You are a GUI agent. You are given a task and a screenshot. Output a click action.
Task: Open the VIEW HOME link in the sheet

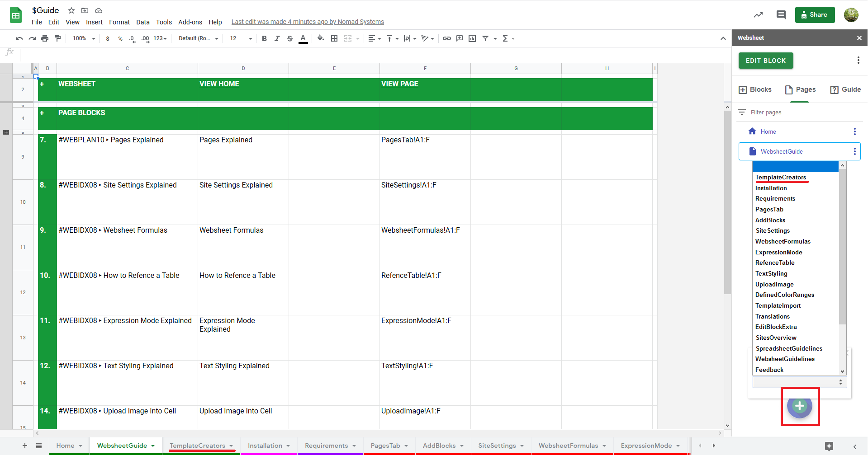click(x=219, y=84)
